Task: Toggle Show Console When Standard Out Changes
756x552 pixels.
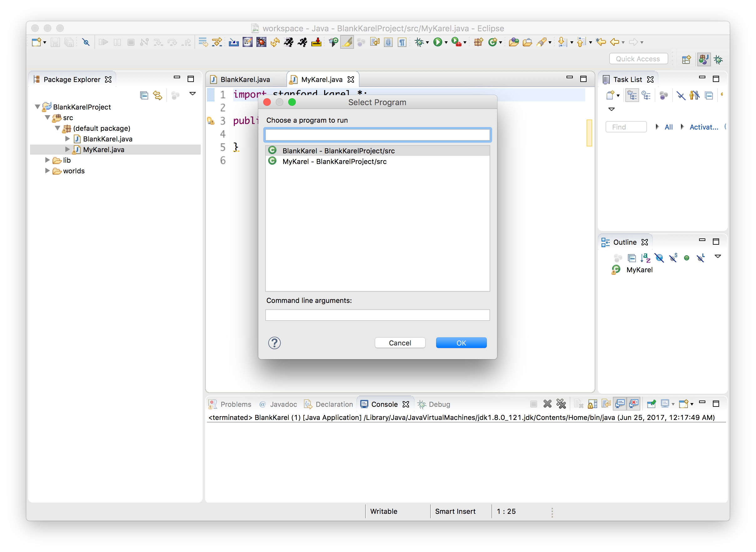Action: (620, 404)
